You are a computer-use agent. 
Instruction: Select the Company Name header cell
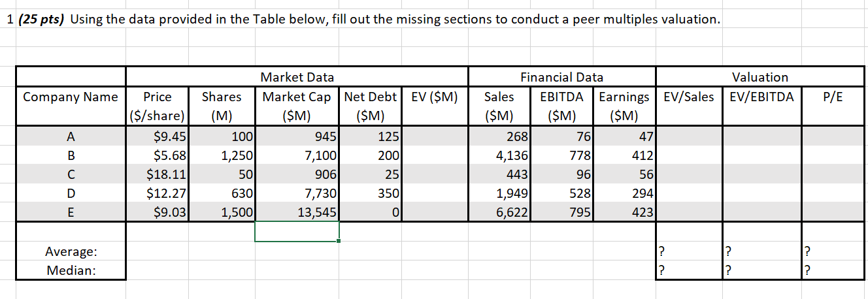71,97
